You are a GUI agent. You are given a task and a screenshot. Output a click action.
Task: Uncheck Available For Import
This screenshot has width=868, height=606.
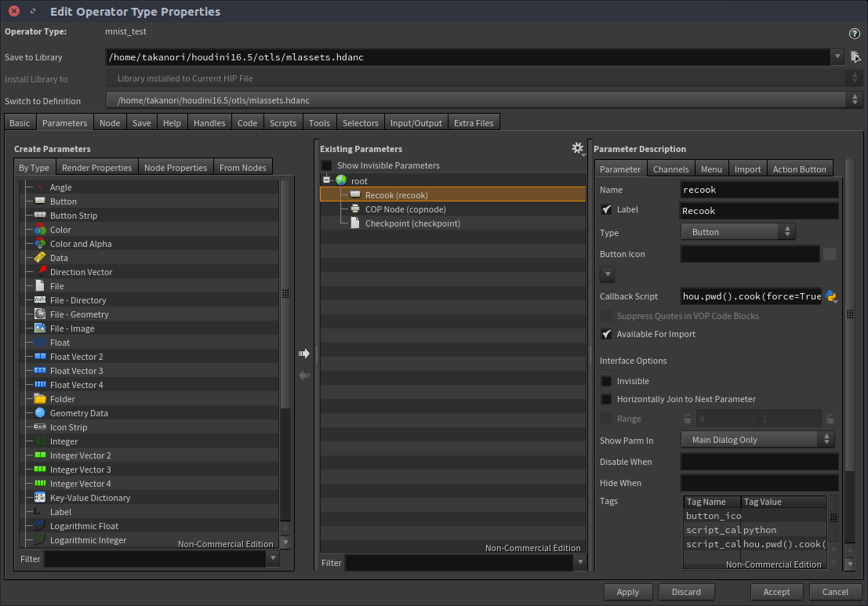tap(606, 334)
